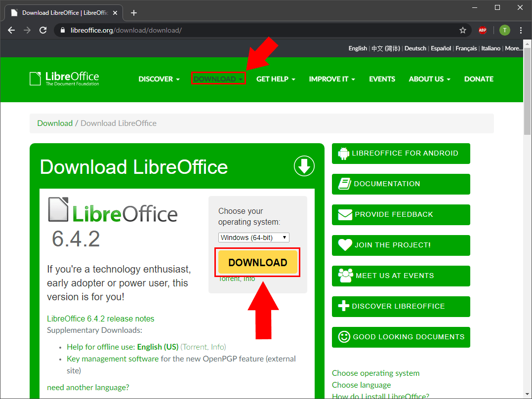Open the DISCOVER LIBREOFFICE sidebar button
The image size is (532, 399).
401,306
